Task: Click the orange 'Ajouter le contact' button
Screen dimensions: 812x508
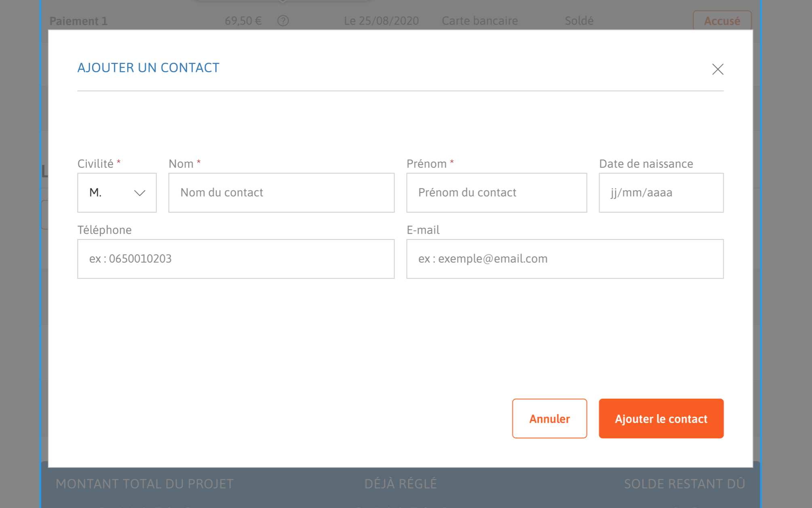Action: 661,418
